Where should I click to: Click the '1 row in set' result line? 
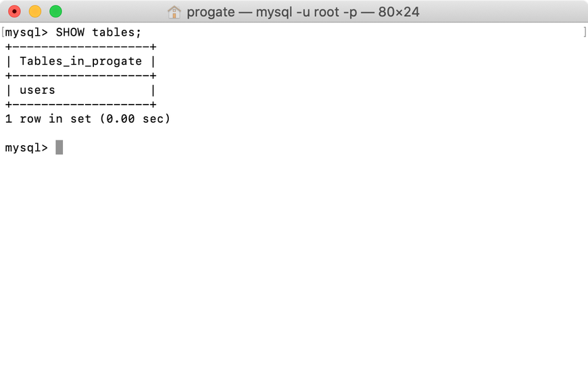click(87, 119)
